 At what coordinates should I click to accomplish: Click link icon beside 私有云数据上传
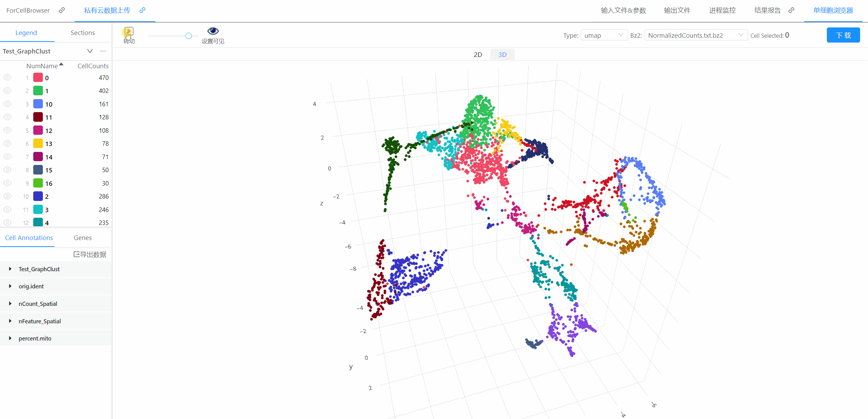(x=142, y=10)
